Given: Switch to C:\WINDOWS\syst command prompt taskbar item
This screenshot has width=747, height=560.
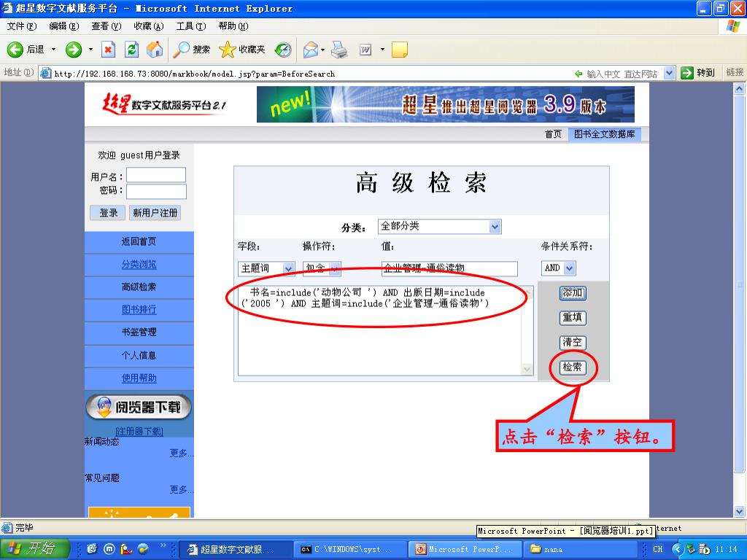Looking at the screenshot, I should tap(349, 550).
